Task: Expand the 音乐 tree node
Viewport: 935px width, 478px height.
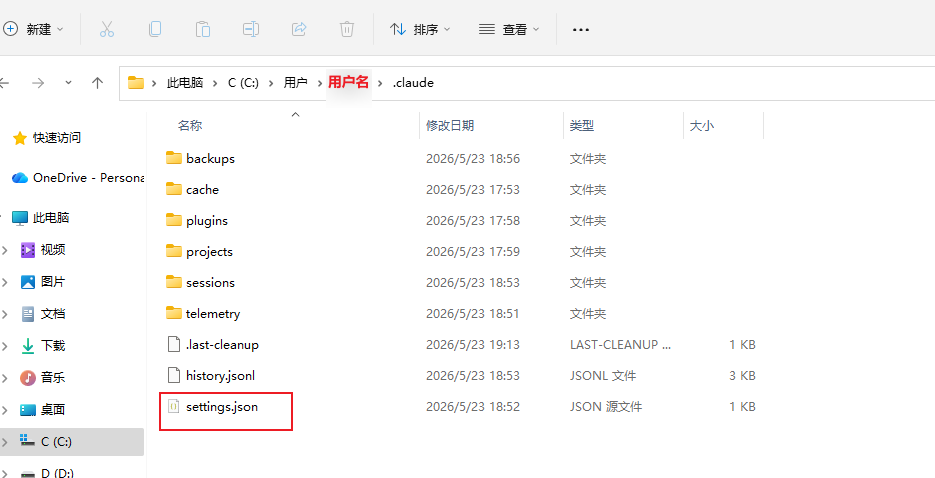Action: 5,378
